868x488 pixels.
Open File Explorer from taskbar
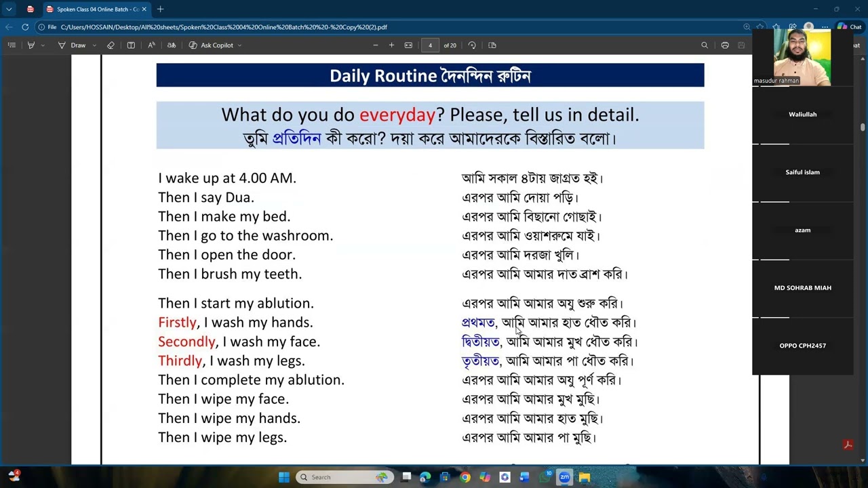584,477
